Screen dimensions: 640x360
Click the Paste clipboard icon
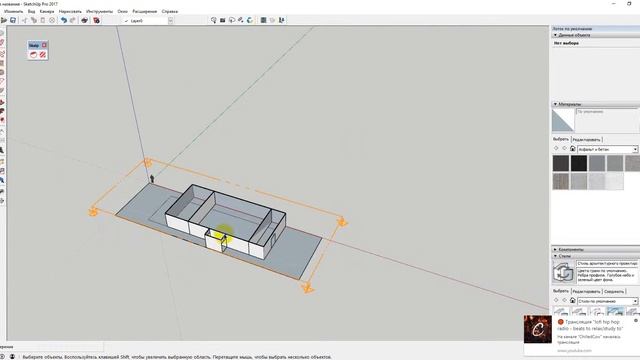[42, 20]
